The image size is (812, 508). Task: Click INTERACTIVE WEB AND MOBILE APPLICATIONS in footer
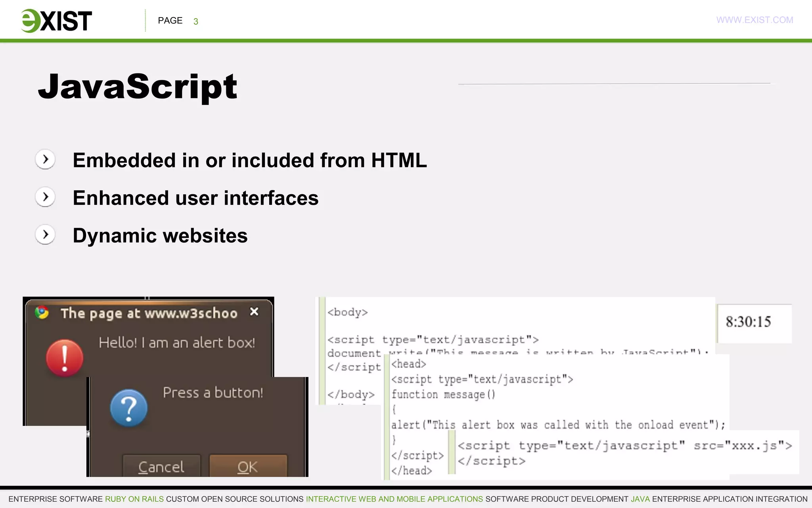point(395,499)
